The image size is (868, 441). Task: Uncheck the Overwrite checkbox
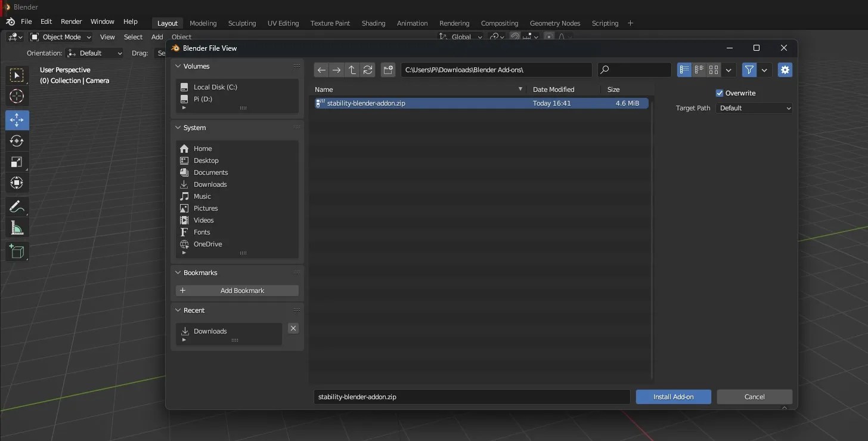(720, 93)
